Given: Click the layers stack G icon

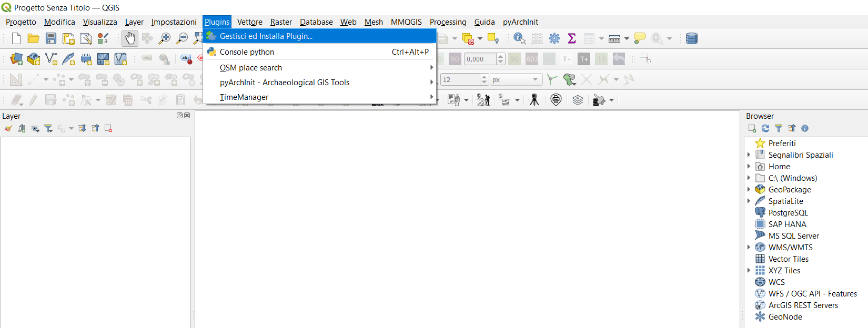Looking at the screenshot, I should 578,100.
